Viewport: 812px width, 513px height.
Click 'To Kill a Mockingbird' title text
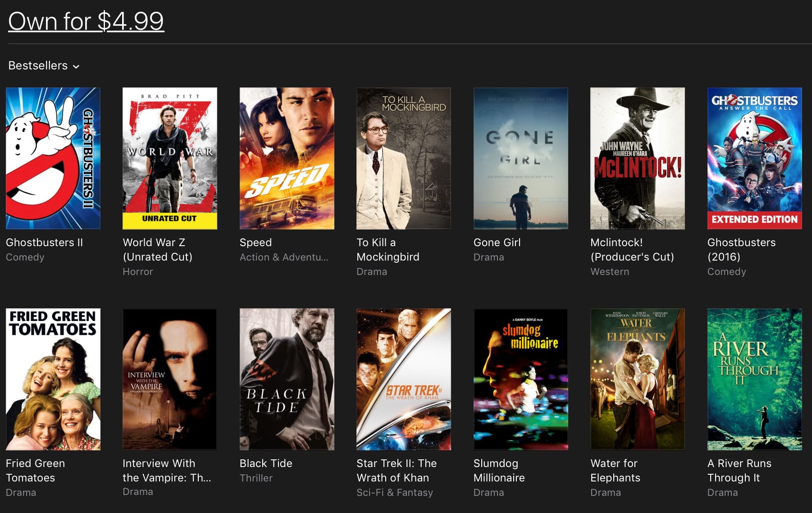point(388,250)
